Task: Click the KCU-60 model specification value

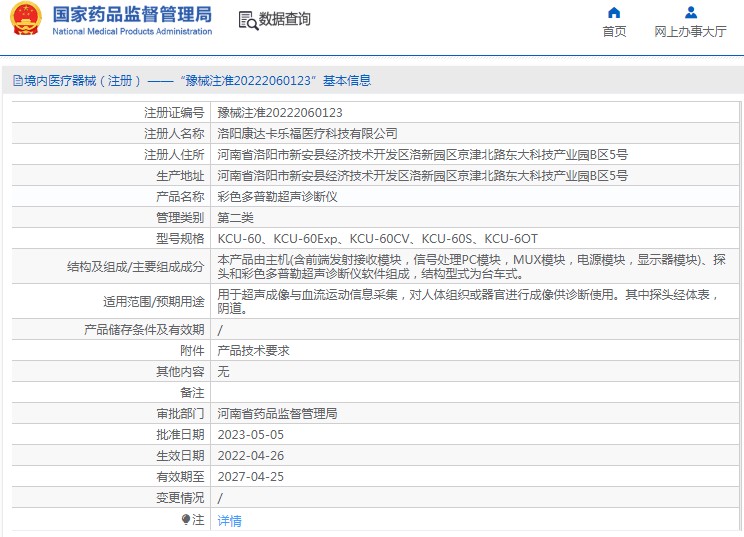Action: click(377, 239)
